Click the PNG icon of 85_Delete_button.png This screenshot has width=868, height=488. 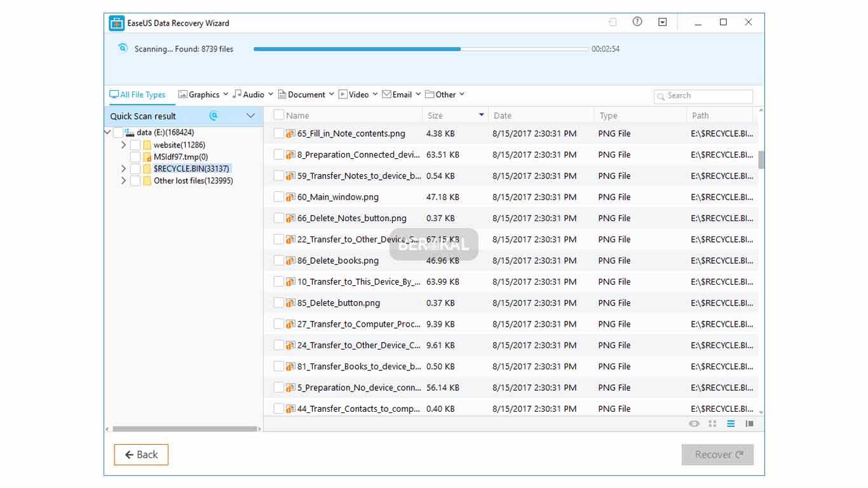click(290, 303)
